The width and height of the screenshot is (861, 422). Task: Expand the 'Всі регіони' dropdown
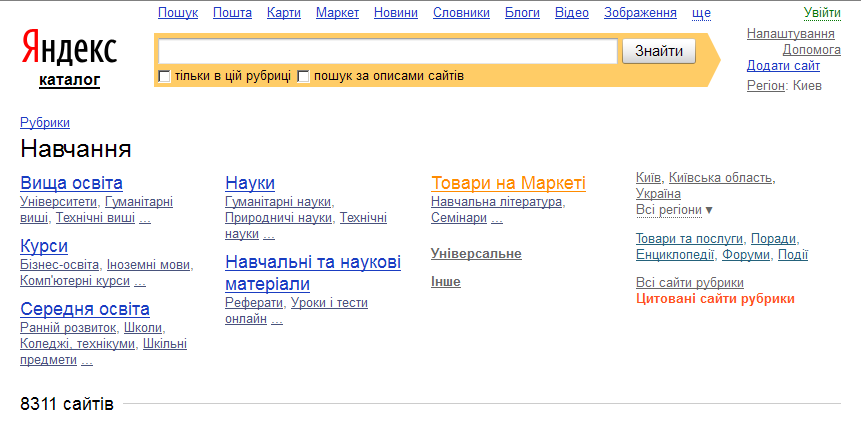click(x=674, y=210)
